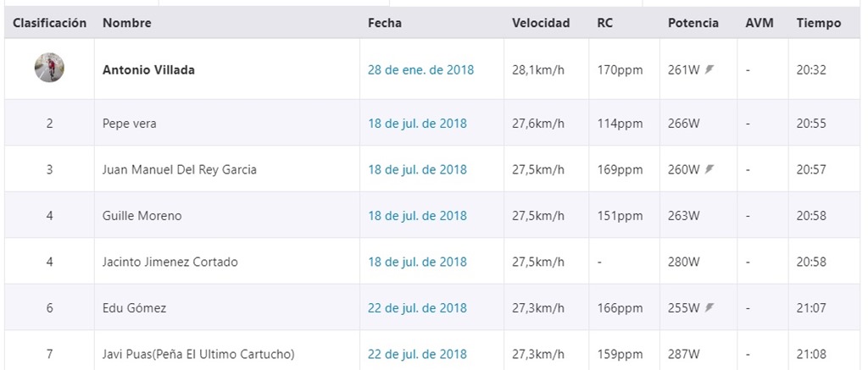Click the Clasificación column header
The height and width of the screenshot is (370, 868).
[x=50, y=23]
